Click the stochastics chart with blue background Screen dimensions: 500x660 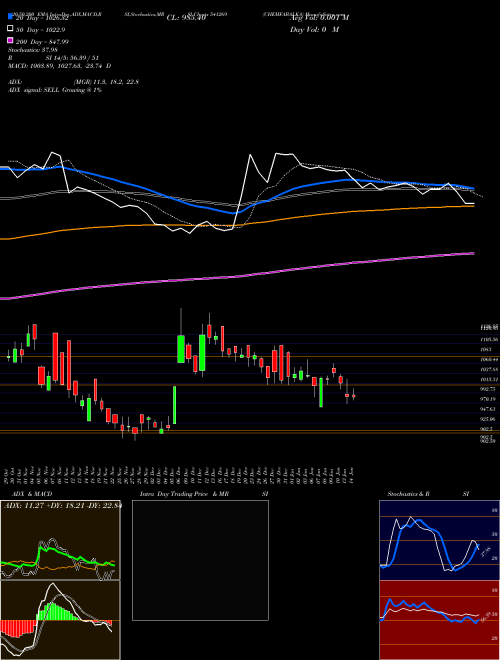coord(439,540)
